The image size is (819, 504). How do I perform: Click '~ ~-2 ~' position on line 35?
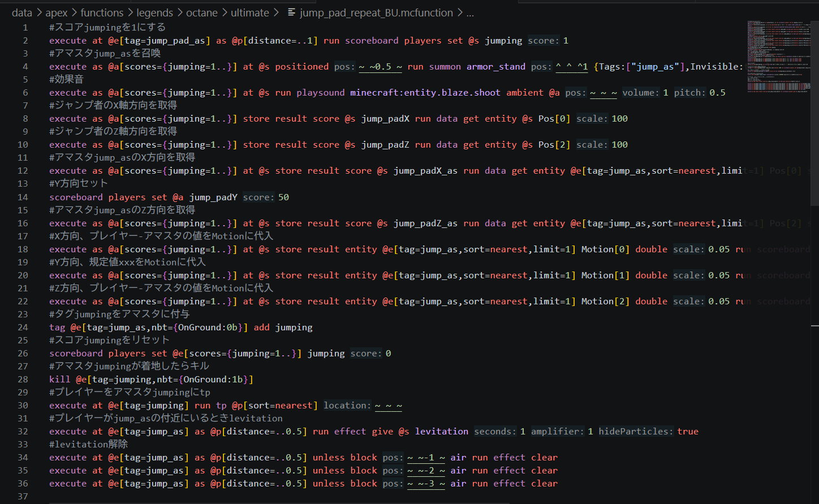pyautogui.click(x=426, y=471)
